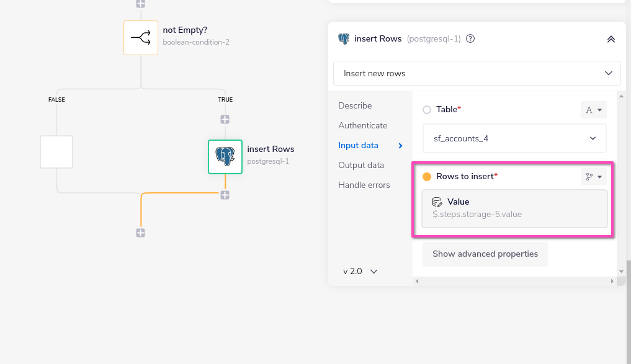
Task: Collapse the panel using the double chevron
Action: click(x=611, y=38)
